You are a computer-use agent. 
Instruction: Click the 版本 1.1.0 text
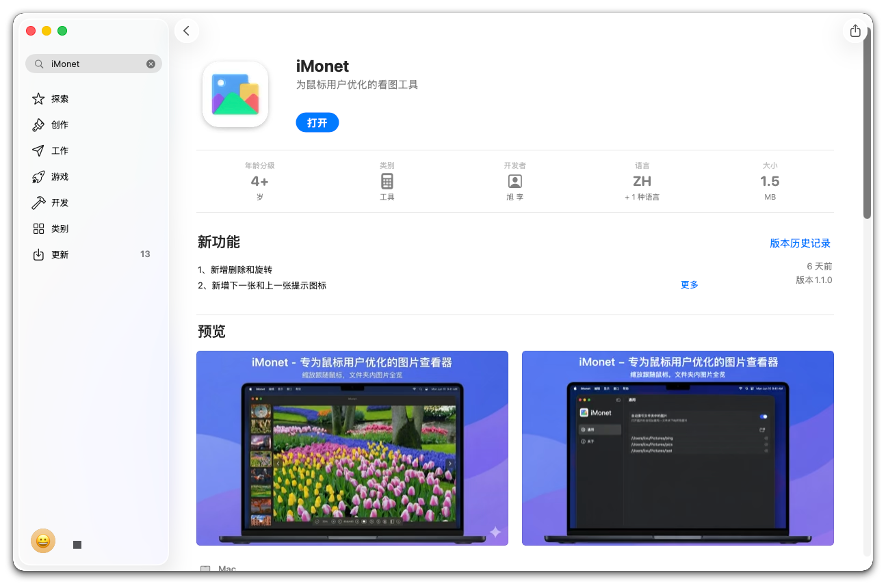pyautogui.click(x=814, y=280)
